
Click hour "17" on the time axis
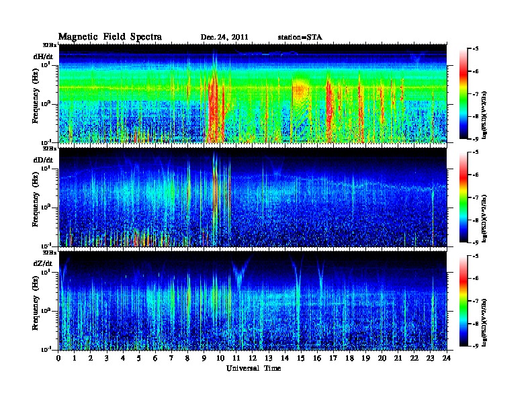point(333,359)
